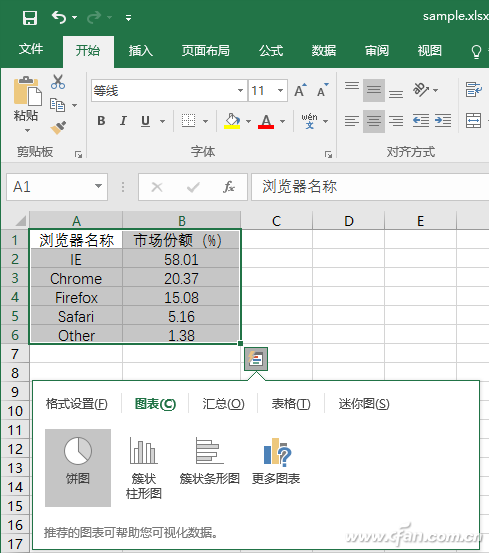Copy selection with copy icon
Viewport: 489px width, 553px height.
[x=58, y=105]
